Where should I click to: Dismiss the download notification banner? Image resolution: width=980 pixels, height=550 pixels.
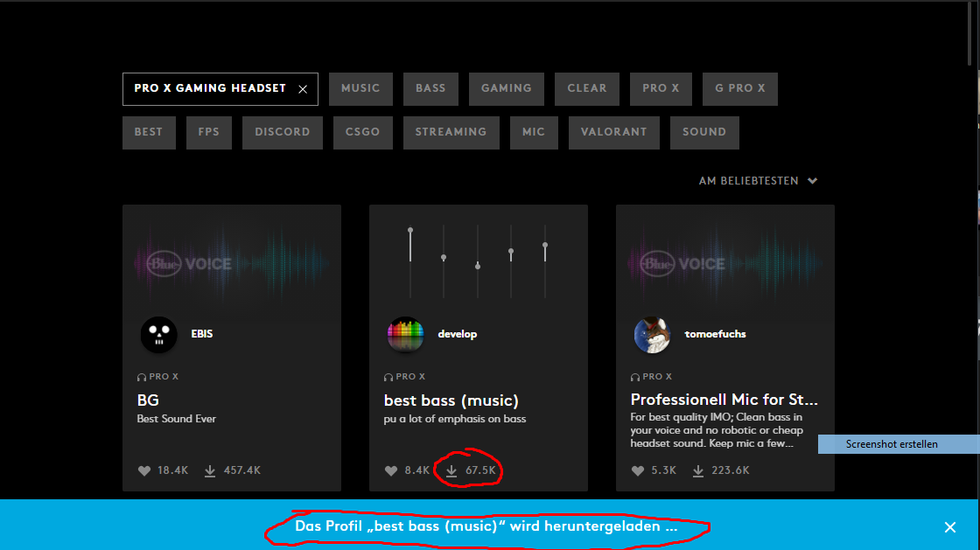tap(950, 527)
